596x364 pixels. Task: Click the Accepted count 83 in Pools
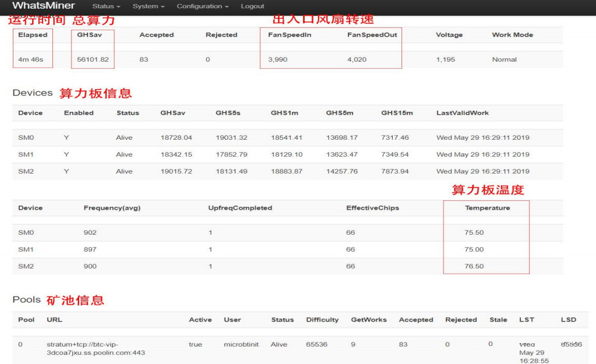tap(402, 344)
